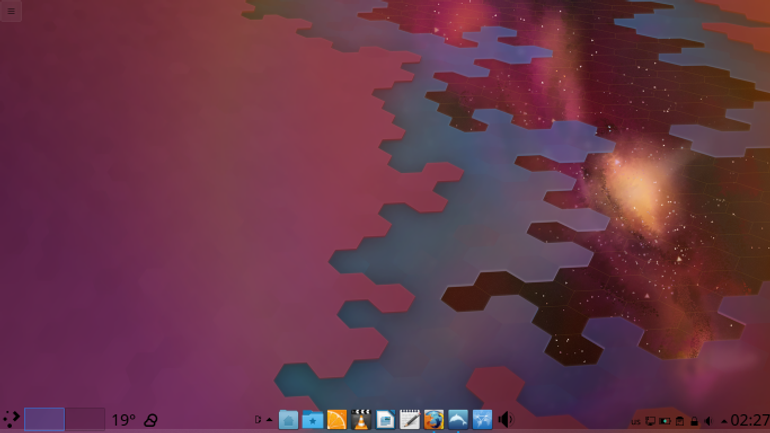This screenshot has height=433, width=770.
Task: Open the large speaker volume widget
Action: [x=506, y=420]
